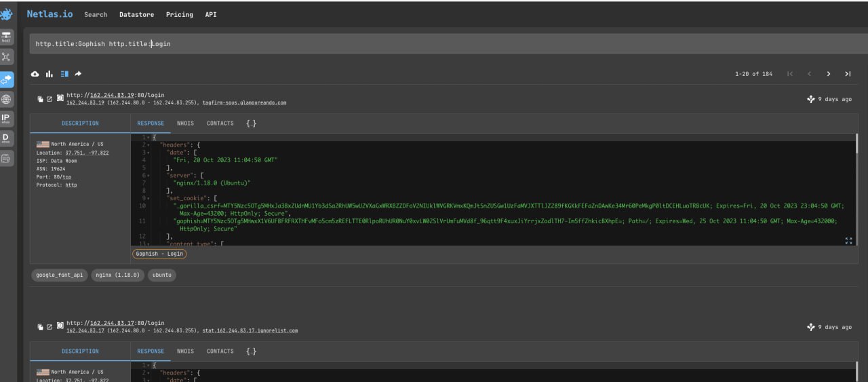Switch to Contacts tab of second result
868x382 pixels.
[220, 351]
